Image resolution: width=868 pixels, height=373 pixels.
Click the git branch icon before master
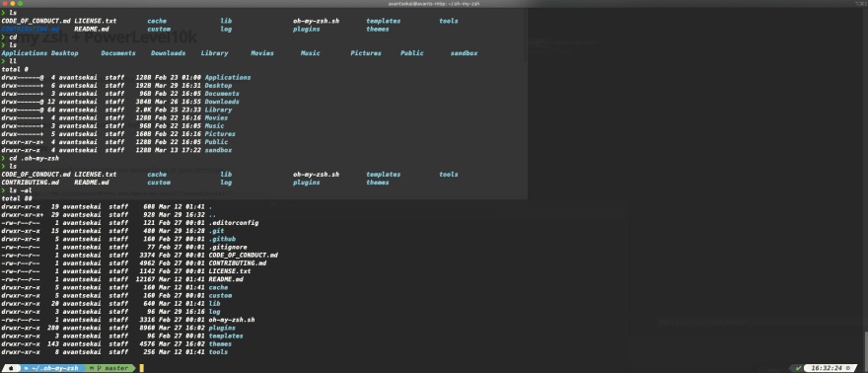(x=99, y=368)
